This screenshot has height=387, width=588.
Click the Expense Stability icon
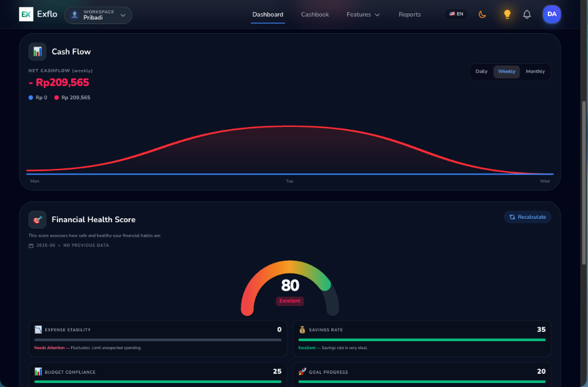click(x=38, y=330)
